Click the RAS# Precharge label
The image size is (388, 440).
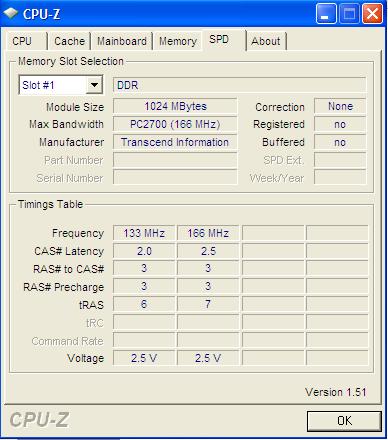point(63,287)
